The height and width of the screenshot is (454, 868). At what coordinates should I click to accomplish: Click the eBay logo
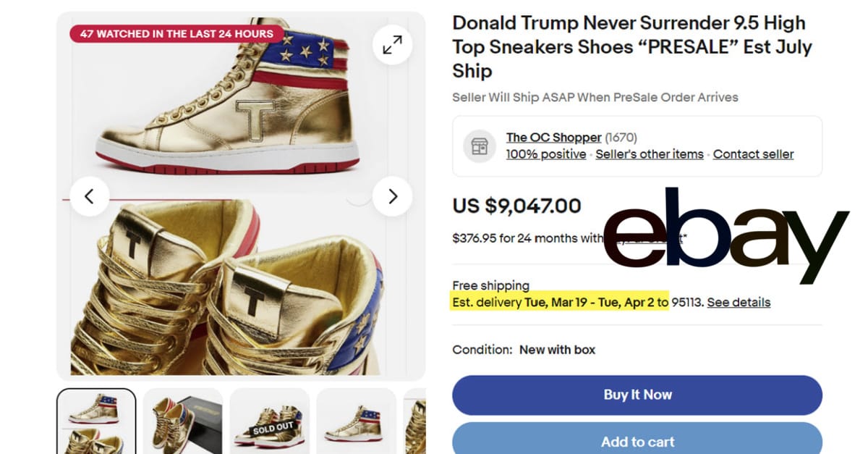point(726,233)
